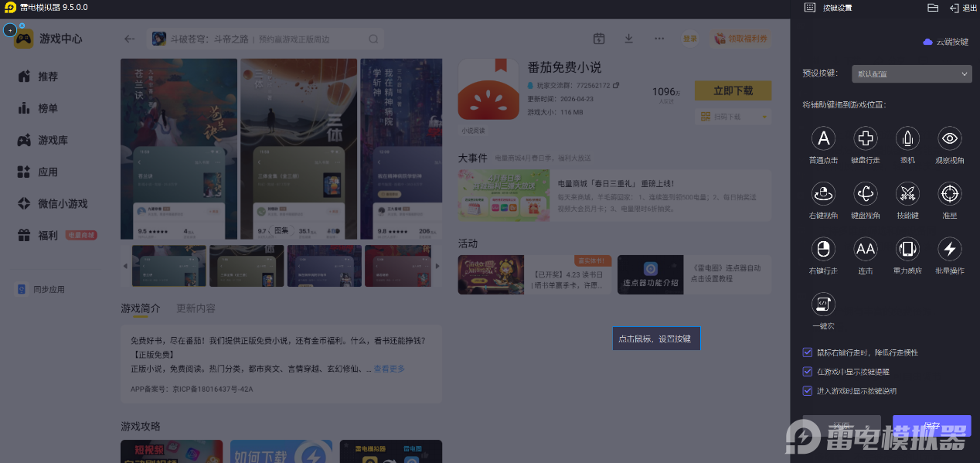980x463 pixels.
Task: Open the folder icon in key settings header
Action: (933, 8)
